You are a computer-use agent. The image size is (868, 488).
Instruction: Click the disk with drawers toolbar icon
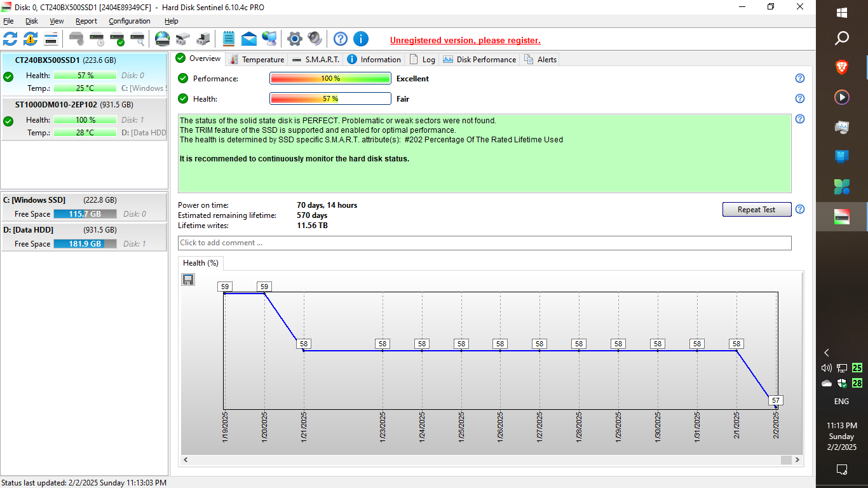click(x=183, y=39)
